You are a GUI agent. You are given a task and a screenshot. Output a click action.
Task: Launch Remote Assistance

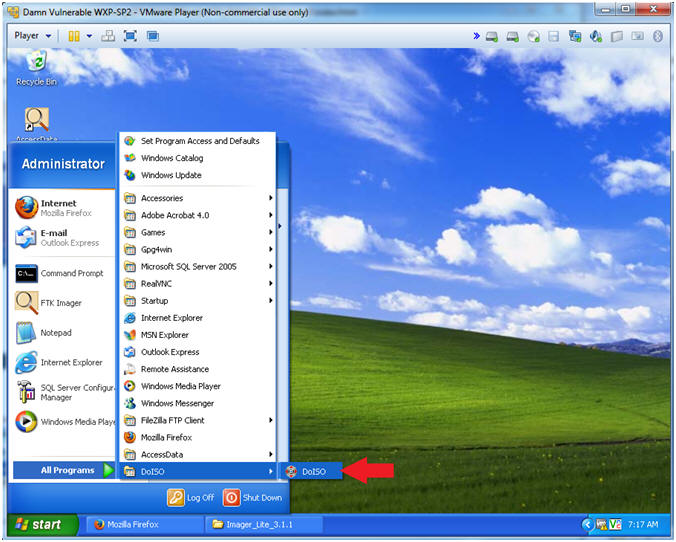197,369
